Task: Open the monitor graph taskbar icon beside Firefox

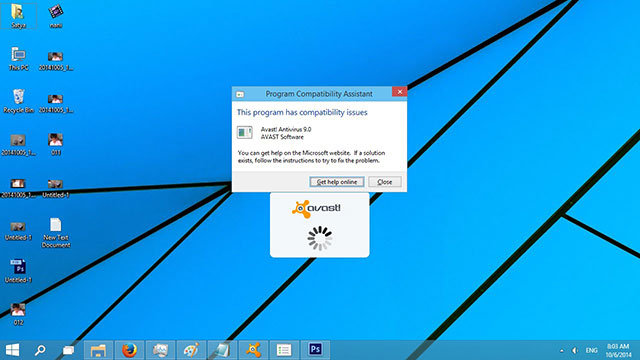Action: 160,350
